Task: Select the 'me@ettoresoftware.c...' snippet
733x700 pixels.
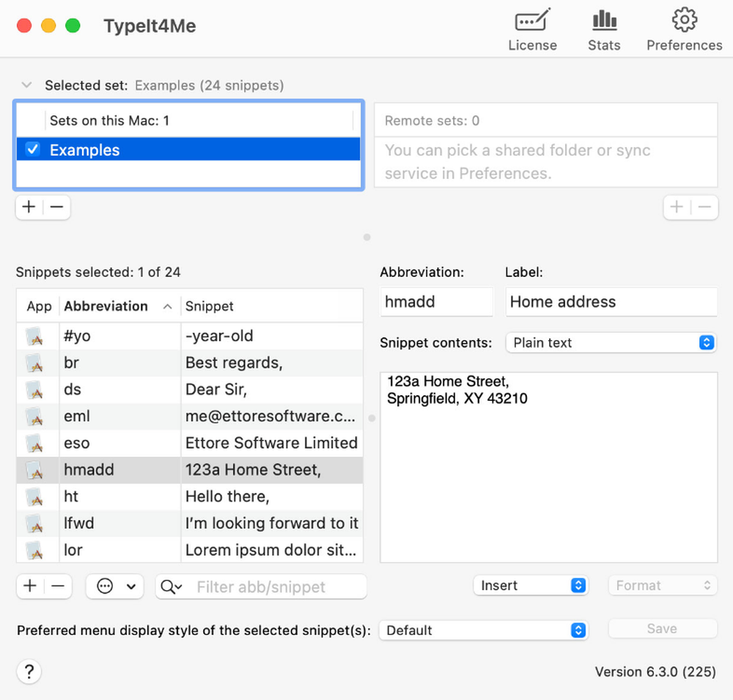Action: point(272,416)
